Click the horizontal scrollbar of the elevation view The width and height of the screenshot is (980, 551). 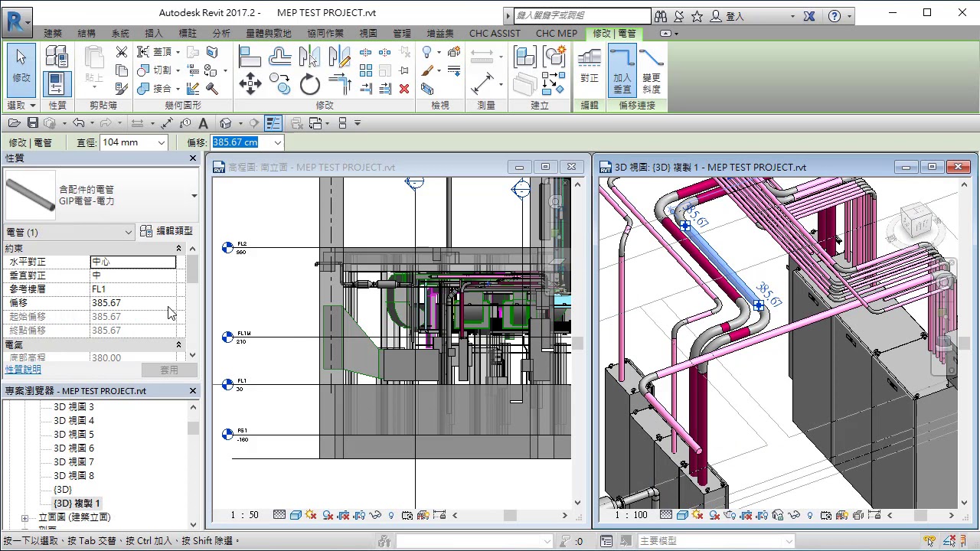click(510, 515)
